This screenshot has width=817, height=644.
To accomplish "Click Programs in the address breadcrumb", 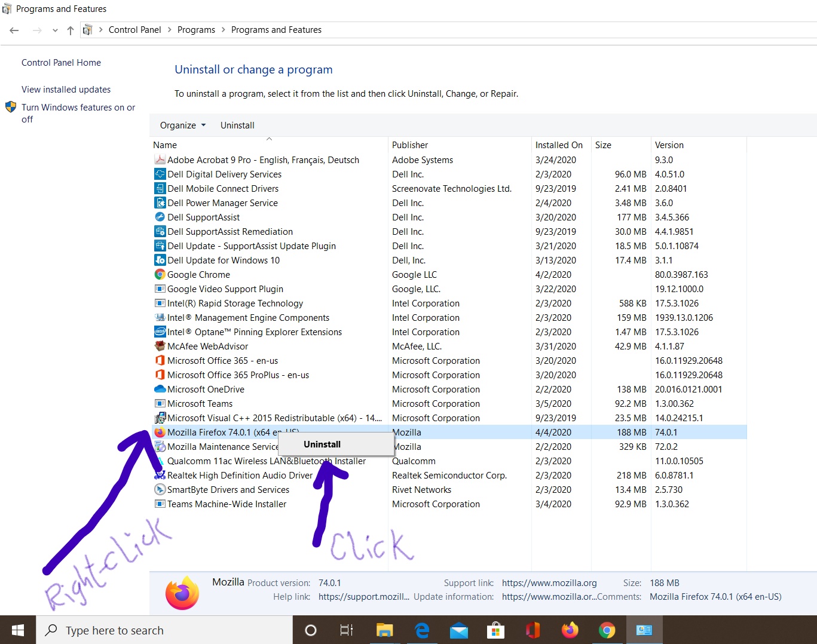I will point(196,30).
